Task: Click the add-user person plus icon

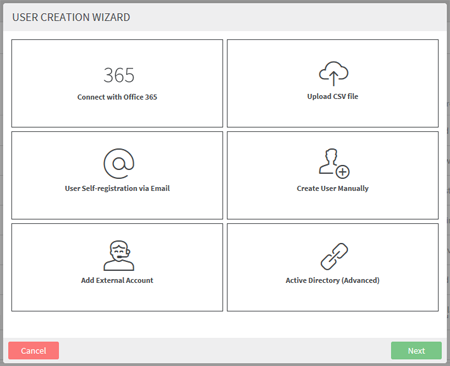Action: tap(334, 163)
